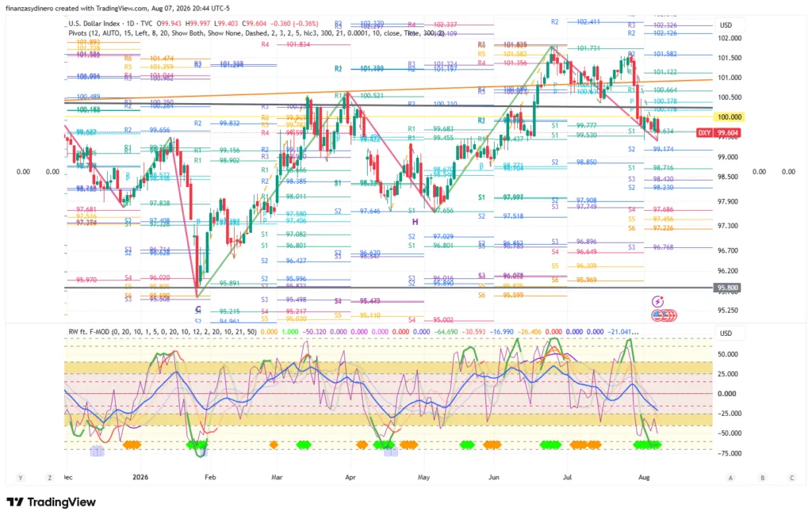This screenshot has width=812, height=519.
Task: Click the 98.850 S2 pivot label
Action: pyautogui.click(x=587, y=162)
